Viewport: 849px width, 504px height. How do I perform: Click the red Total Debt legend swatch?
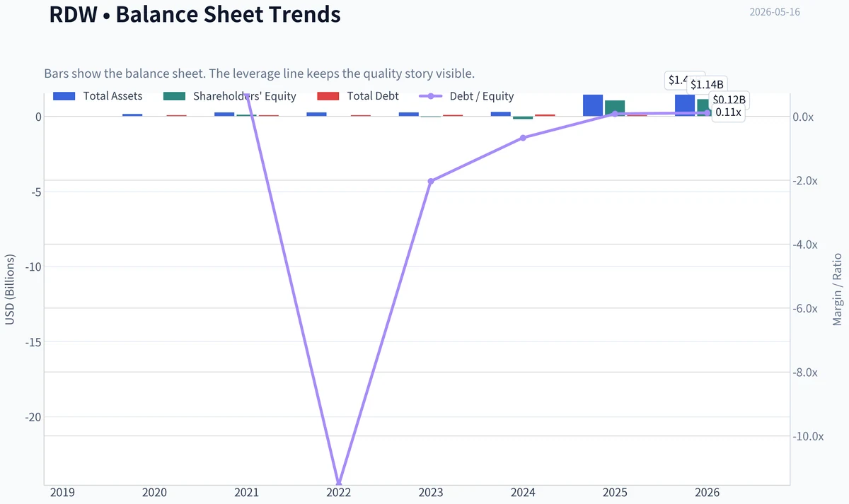pyautogui.click(x=328, y=96)
